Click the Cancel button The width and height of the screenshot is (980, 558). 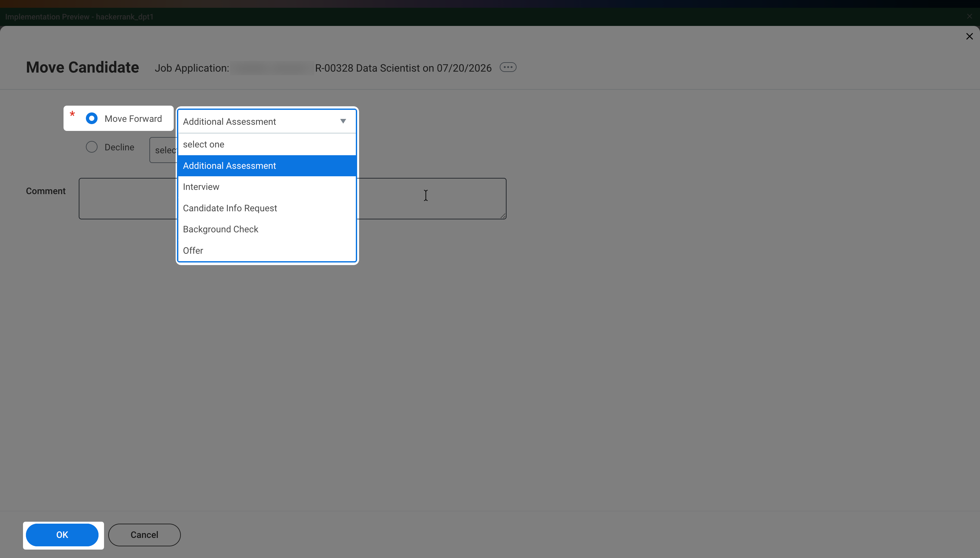pyautogui.click(x=145, y=535)
